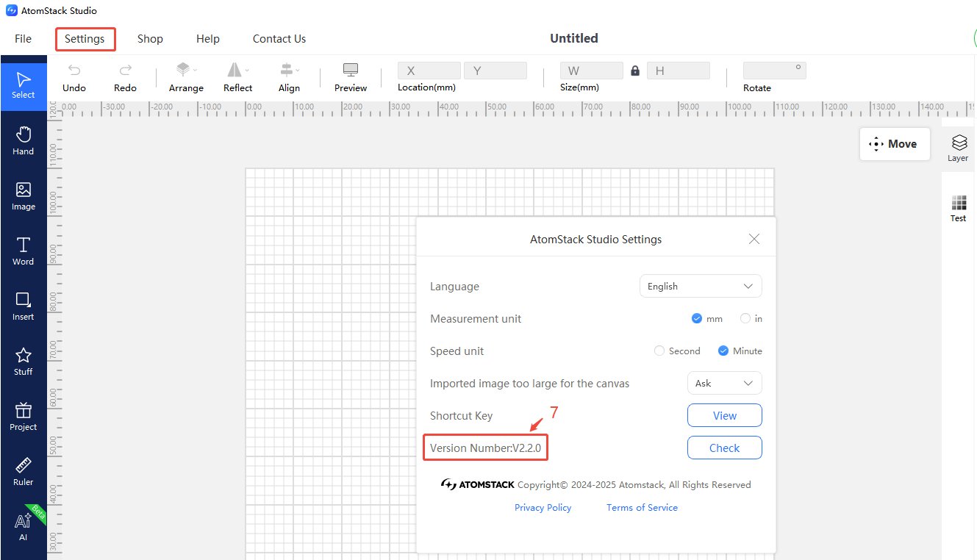Click the H size field

coord(679,71)
